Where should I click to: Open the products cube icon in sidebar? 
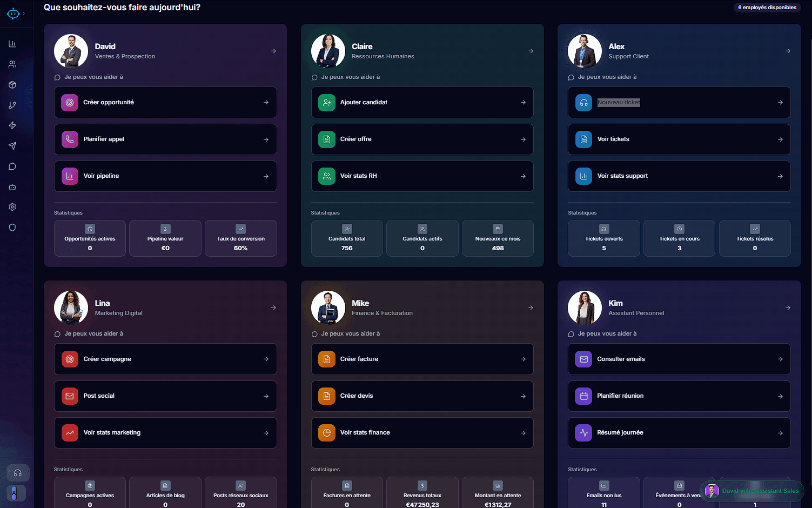12,84
